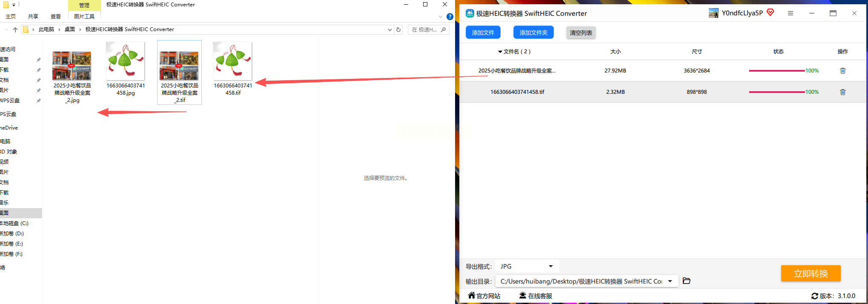Click dimension 3636*2684 cell
Screen dimensions: 868x304
click(x=696, y=71)
